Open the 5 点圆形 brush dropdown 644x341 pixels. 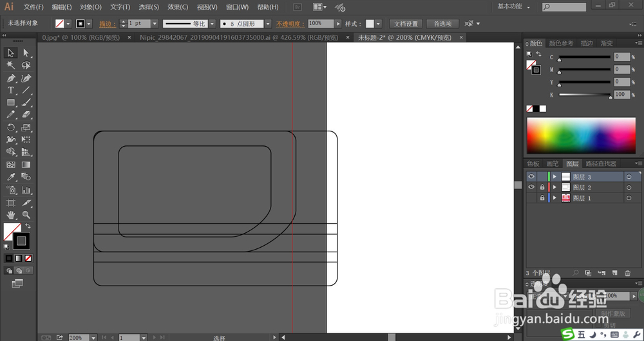pos(268,24)
